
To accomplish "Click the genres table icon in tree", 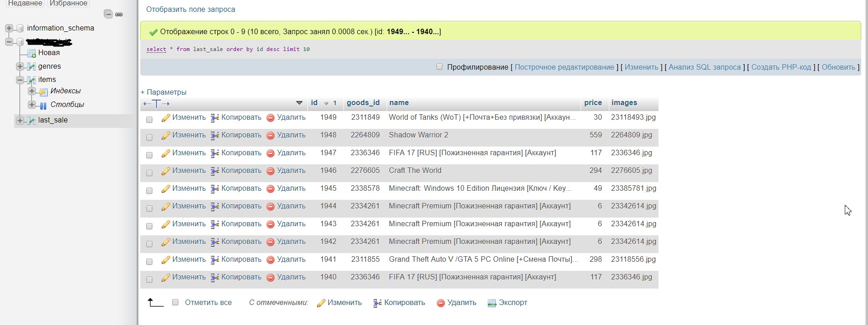I will (x=31, y=67).
